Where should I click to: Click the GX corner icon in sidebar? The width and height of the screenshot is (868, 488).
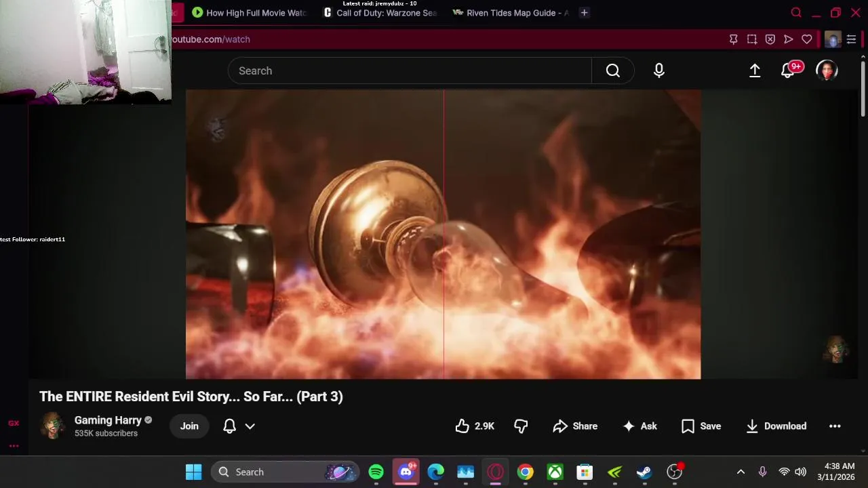[14, 423]
